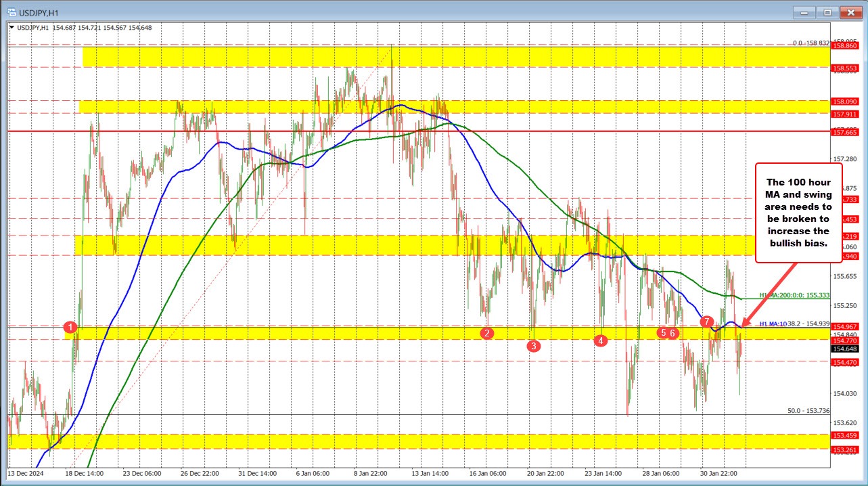Click the red marker 3 below the yellow zone

point(533,346)
